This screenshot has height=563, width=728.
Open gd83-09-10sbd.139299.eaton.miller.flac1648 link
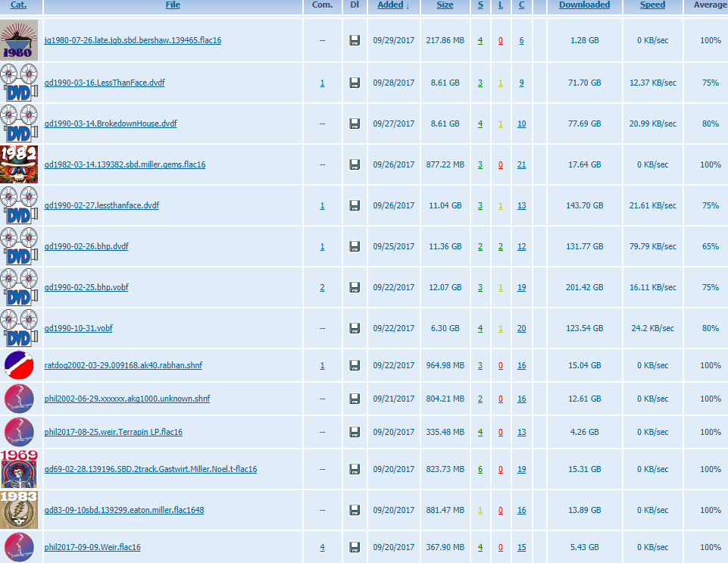124,510
